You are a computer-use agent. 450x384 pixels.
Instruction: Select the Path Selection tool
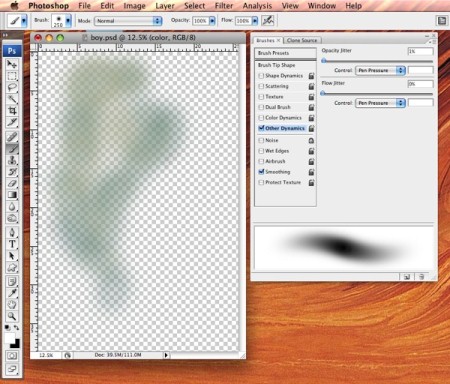point(12,256)
